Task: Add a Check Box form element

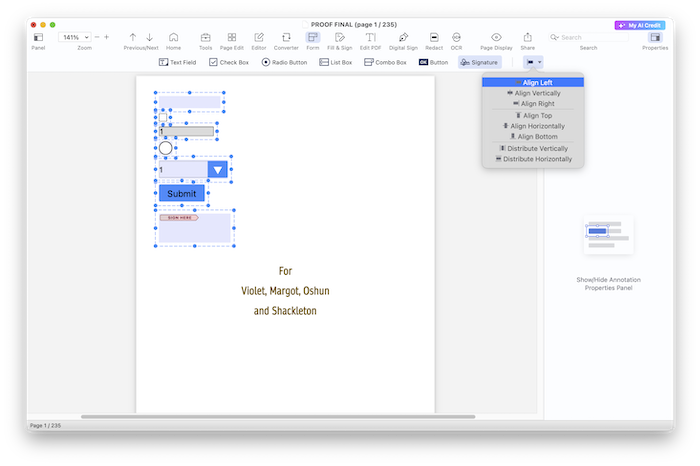Action: (x=229, y=62)
